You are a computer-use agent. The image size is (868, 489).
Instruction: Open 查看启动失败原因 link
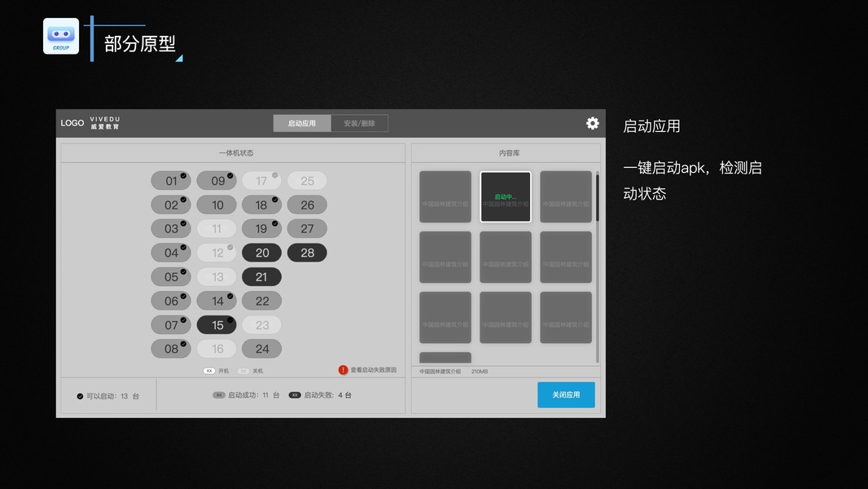[373, 370]
